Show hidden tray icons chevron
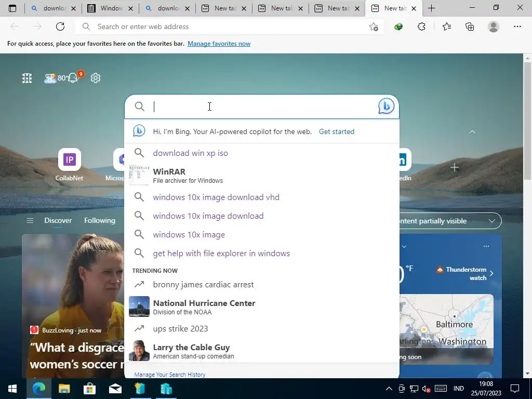 point(389,389)
